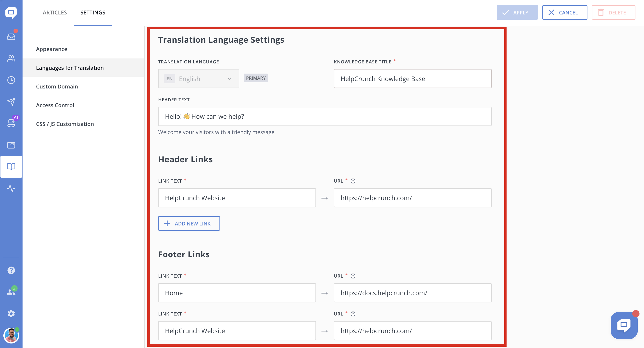Open the Contacts people icon
The width and height of the screenshot is (644, 348).
[x=11, y=58]
